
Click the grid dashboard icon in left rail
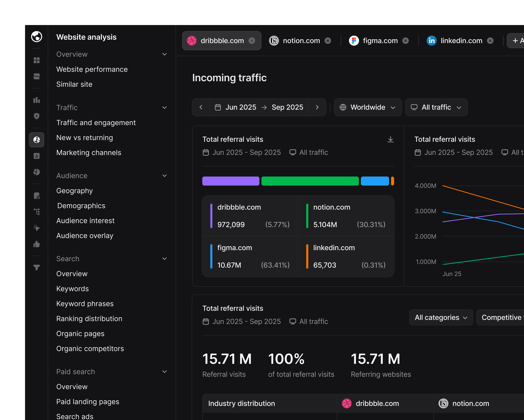click(37, 60)
